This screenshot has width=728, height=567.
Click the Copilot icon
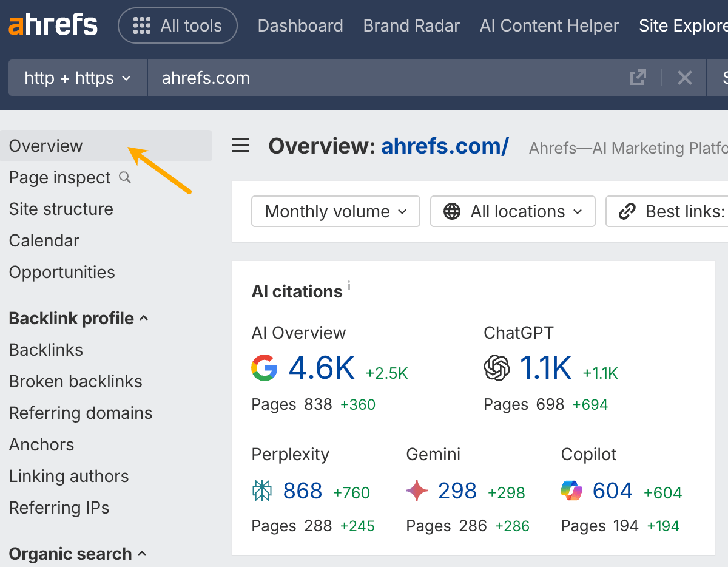[x=571, y=490]
